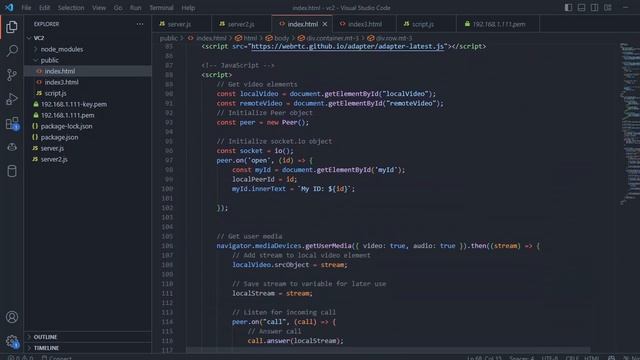The width and height of the screenshot is (640, 360).
Task: Toggle bottom panel layout icon
Action: tap(581, 7)
